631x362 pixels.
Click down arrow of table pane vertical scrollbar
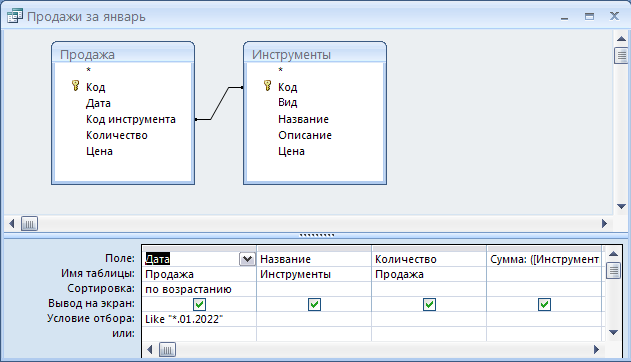point(621,206)
